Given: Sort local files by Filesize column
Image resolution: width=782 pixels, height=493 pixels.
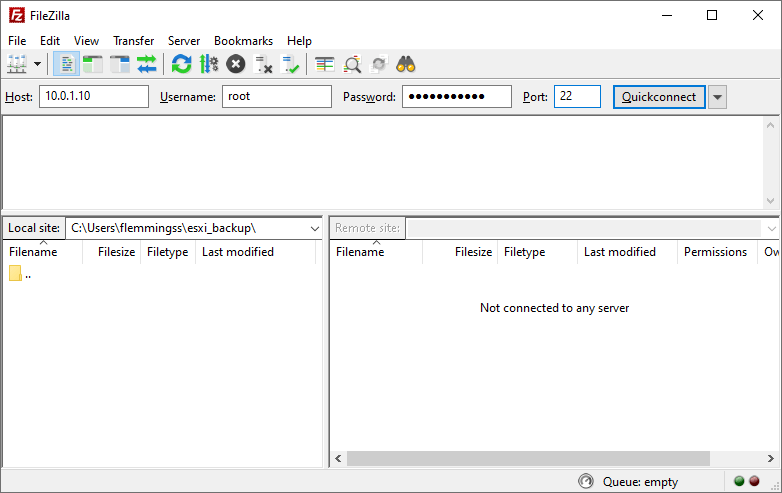Looking at the screenshot, I should point(111,252).
